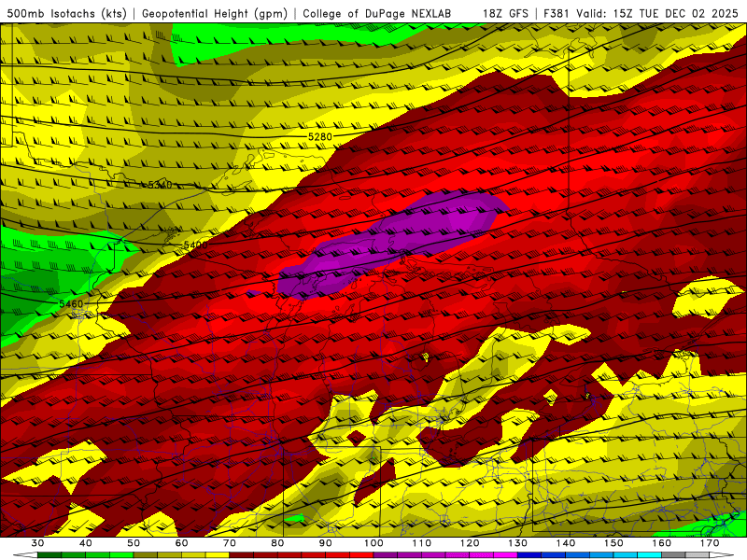Click the 120 value on the color scale

point(470,543)
